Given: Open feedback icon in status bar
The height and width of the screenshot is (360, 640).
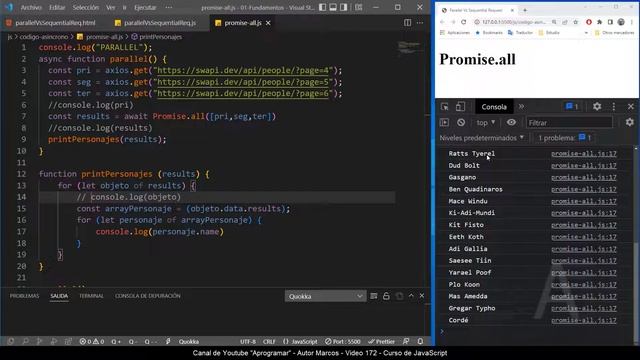Looking at the screenshot, I should [x=406, y=342].
